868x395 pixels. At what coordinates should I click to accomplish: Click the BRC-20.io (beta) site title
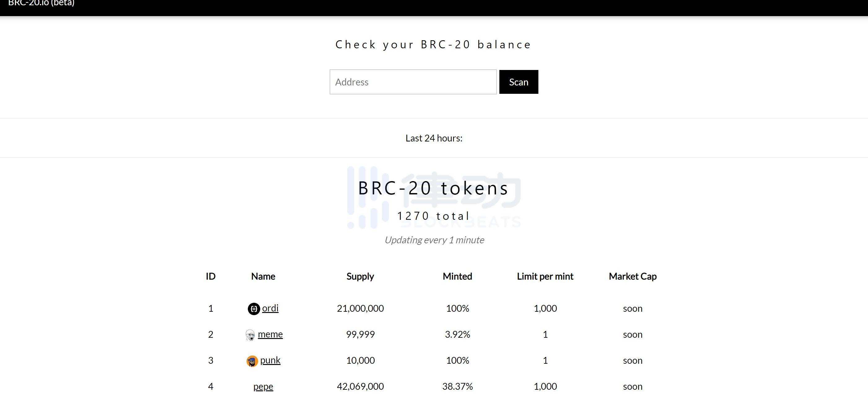41,3
